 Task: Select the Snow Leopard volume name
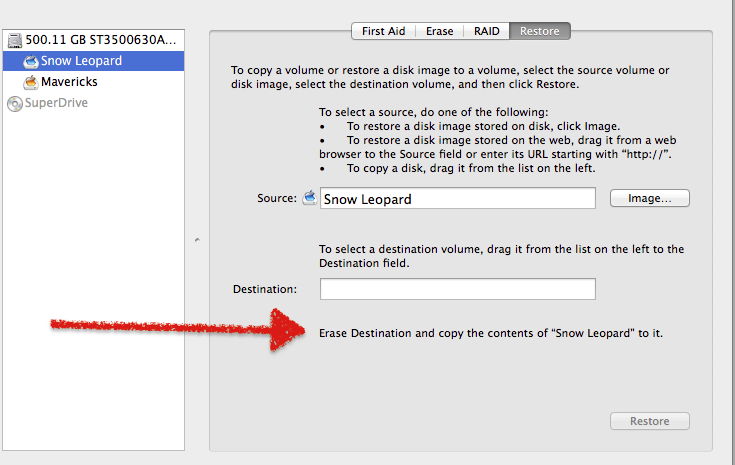82,61
